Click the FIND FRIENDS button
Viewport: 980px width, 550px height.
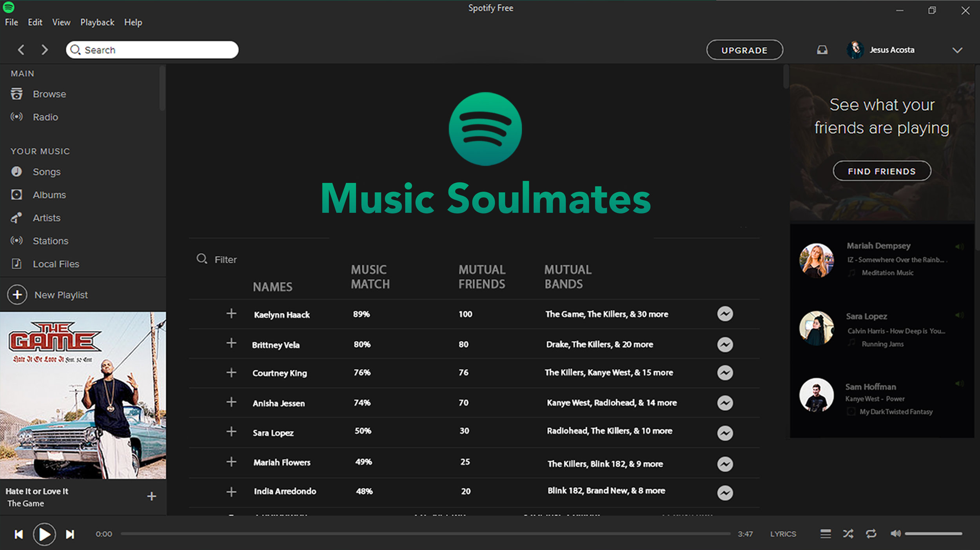click(x=882, y=171)
